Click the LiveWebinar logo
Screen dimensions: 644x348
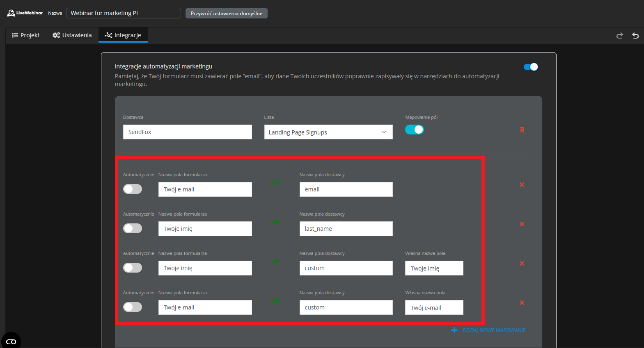pos(25,13)
